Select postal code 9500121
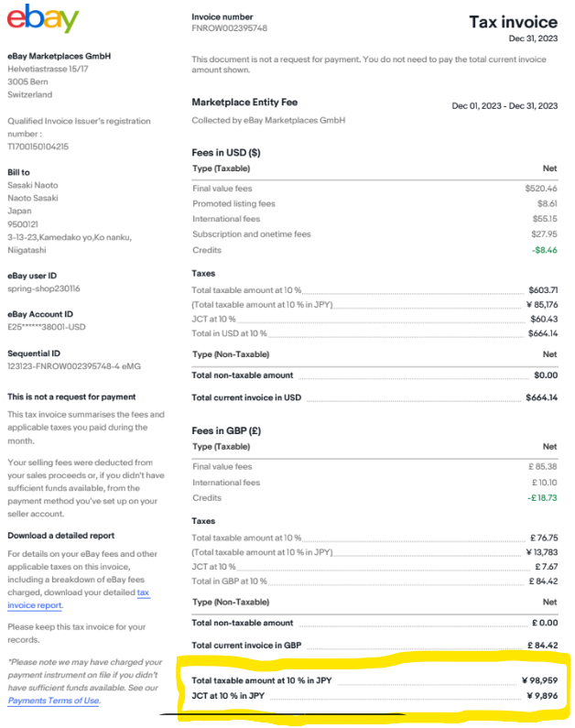This screenshot has width=575, height=728. coord(23,224)
